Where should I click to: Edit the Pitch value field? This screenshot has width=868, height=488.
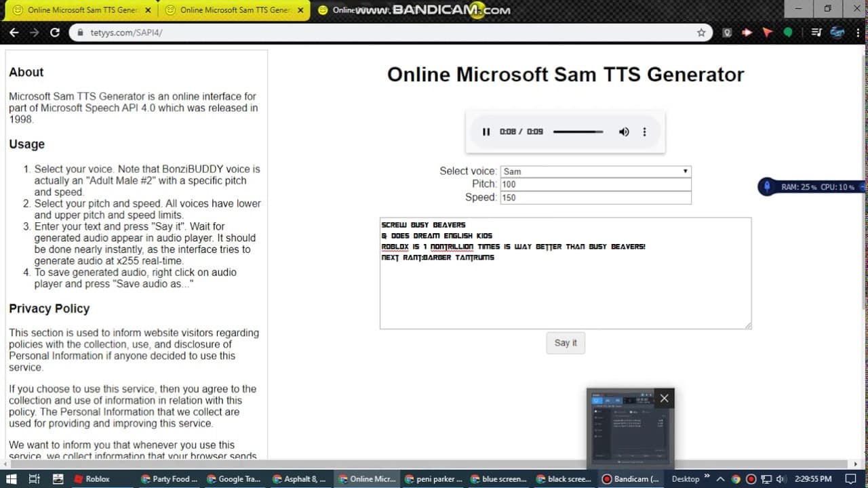(x=596, y=184)
